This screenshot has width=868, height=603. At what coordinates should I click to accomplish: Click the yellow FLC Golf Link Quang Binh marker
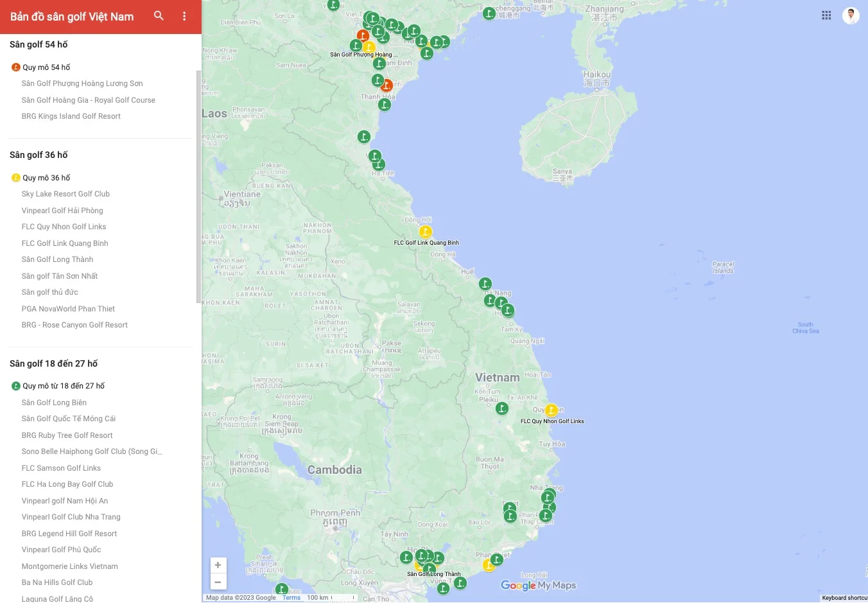[425, 232]
